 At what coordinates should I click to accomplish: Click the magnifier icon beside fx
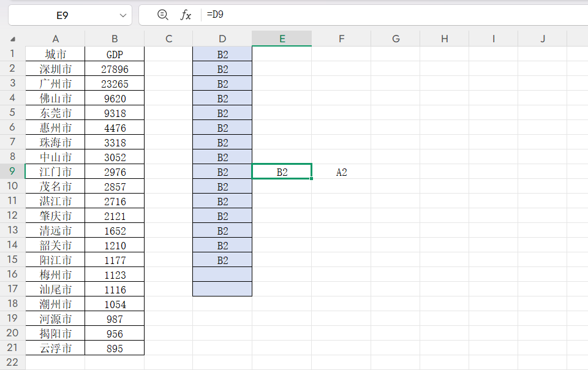tap(162, 15)
